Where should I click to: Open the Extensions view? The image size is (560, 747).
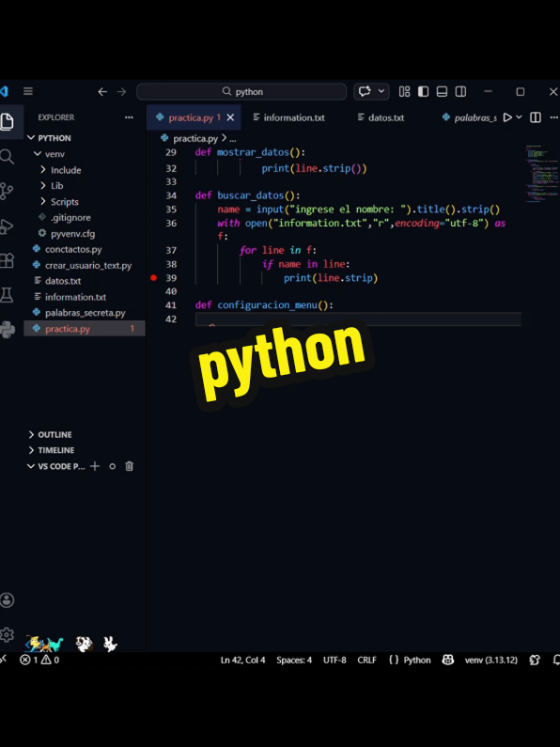pos(7,260)
